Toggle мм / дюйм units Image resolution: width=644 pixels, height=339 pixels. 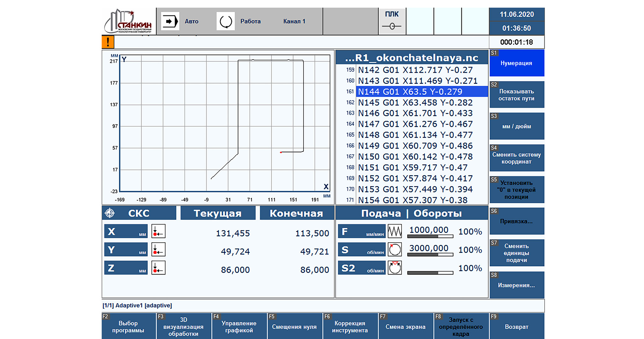516,126
